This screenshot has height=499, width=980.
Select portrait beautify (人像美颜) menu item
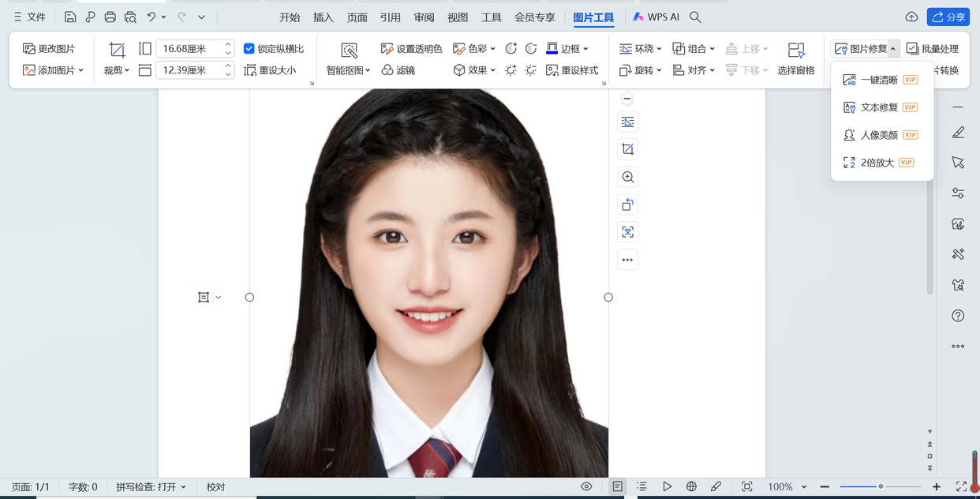(x=878, y=135)
